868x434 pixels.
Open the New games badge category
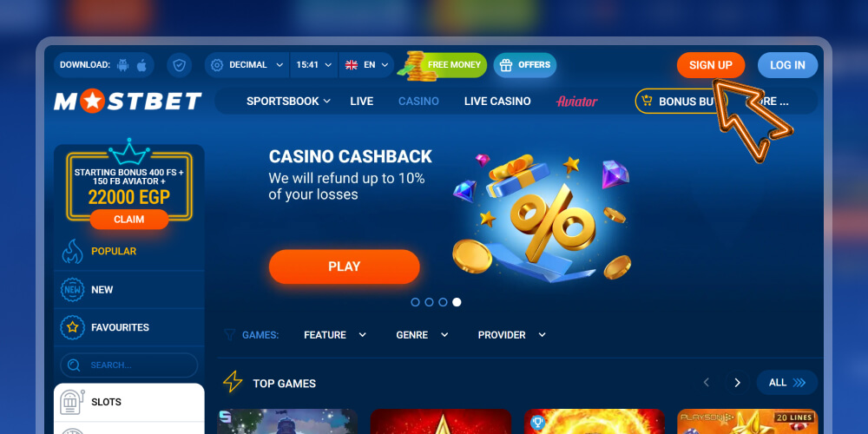(x=129, y=290)
